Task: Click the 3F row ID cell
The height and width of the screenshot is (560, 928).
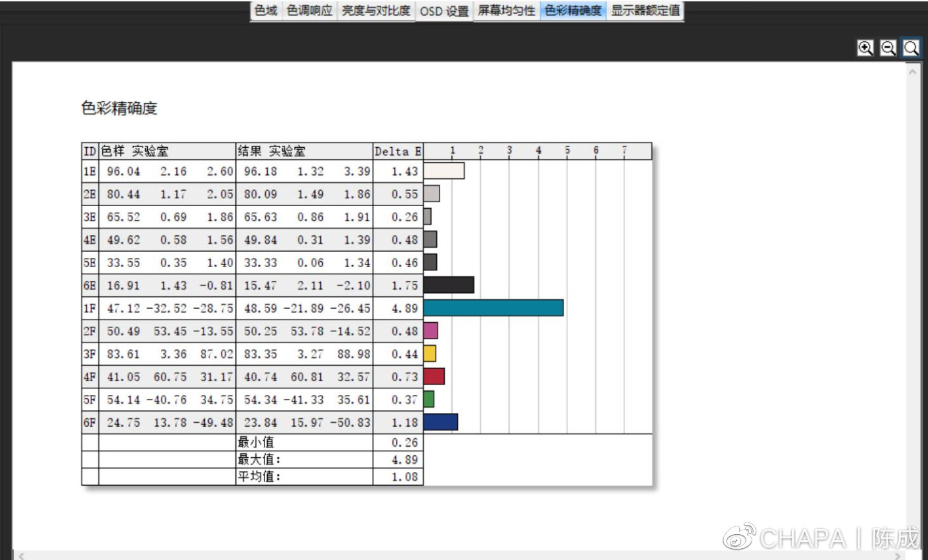Action: 90,355
